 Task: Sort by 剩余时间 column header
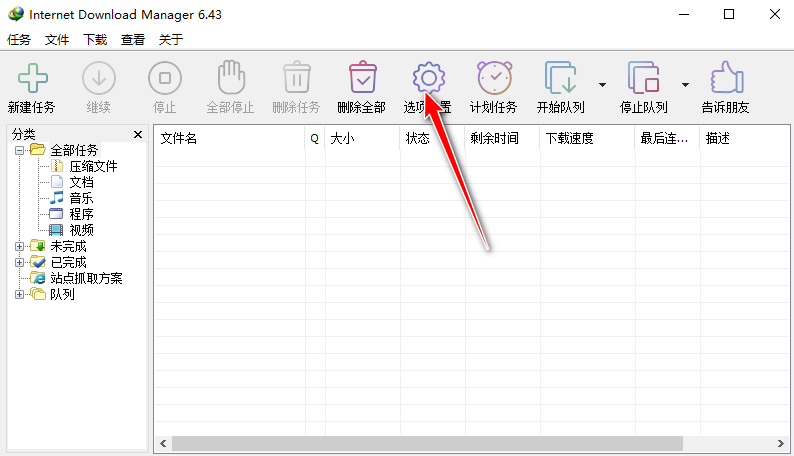[502, 138]
